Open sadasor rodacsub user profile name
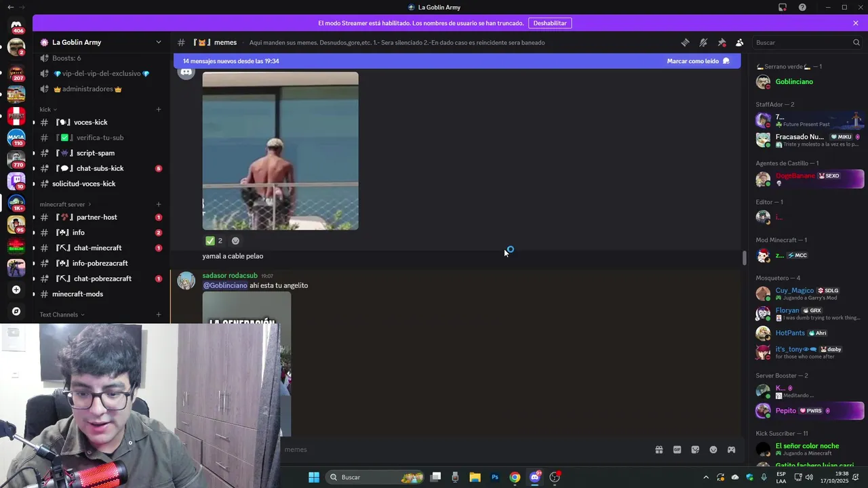Image resolution: width=868 pixels, height=488 pixels. point(230,276)
